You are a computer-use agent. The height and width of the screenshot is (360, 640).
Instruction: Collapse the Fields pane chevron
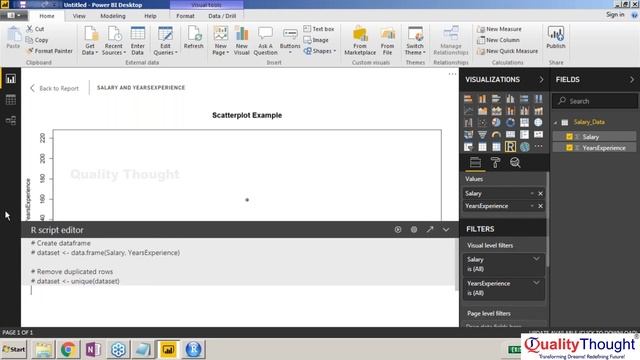point(632,80)
